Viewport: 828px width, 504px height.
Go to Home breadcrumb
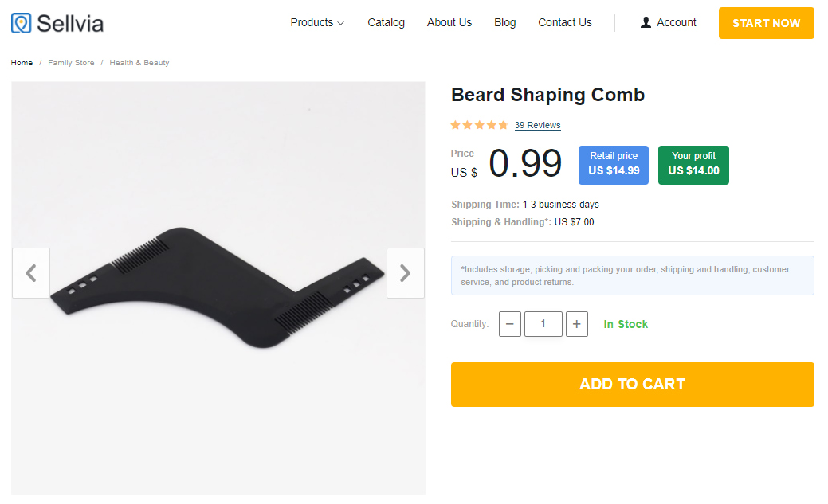[22, 63]
